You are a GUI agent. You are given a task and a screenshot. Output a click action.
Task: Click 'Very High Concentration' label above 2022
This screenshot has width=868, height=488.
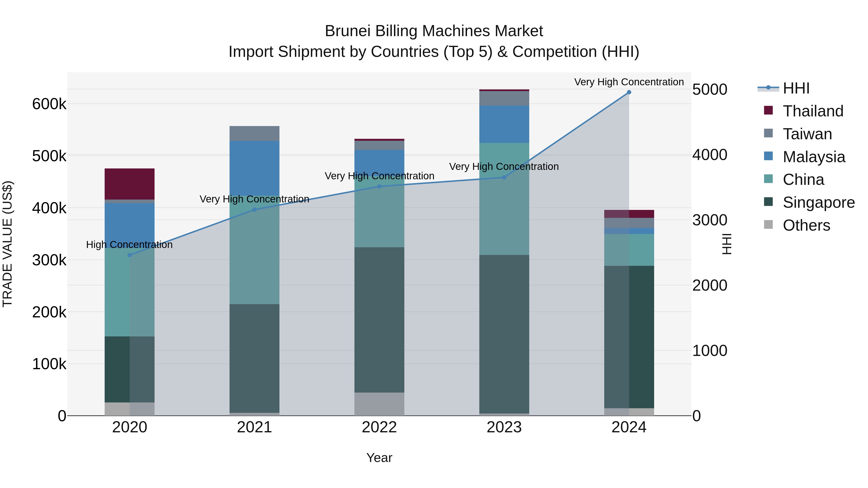(x=380, y=176)
